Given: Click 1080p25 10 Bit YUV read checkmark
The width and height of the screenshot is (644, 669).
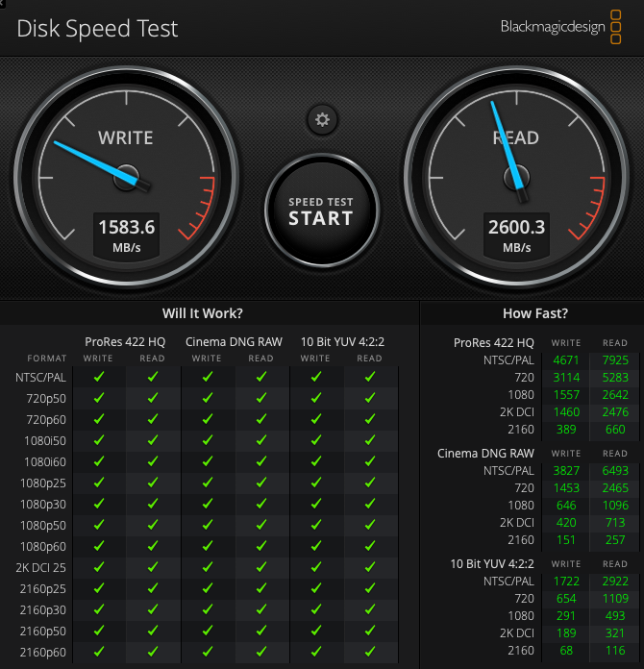Looking at the screenshot, I should point(370,483).
